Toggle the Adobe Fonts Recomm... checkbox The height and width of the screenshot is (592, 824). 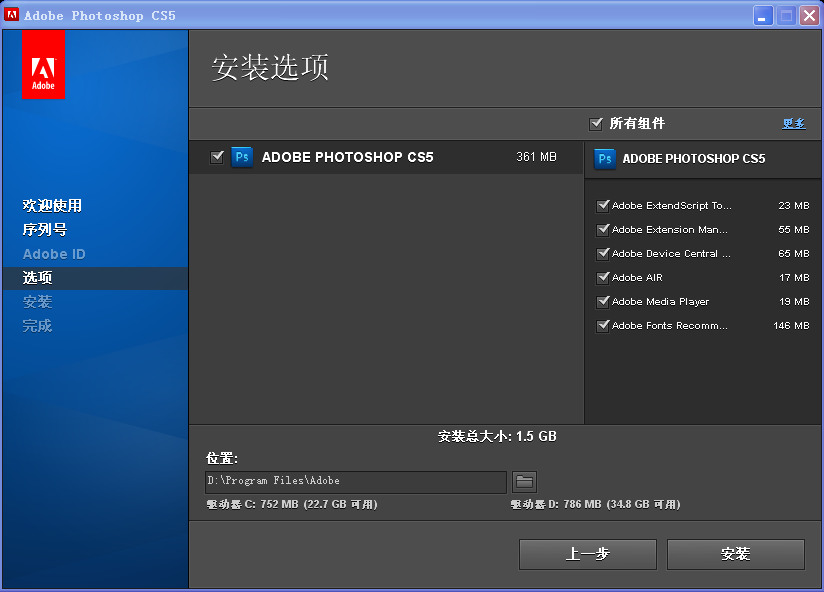603,326
